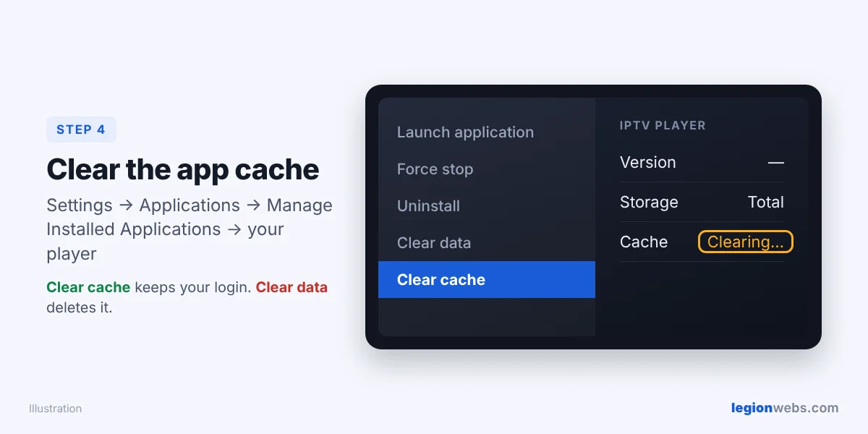The image size is (868, 434).
Task: Choose Force stop option
Action: coord(487,169)
